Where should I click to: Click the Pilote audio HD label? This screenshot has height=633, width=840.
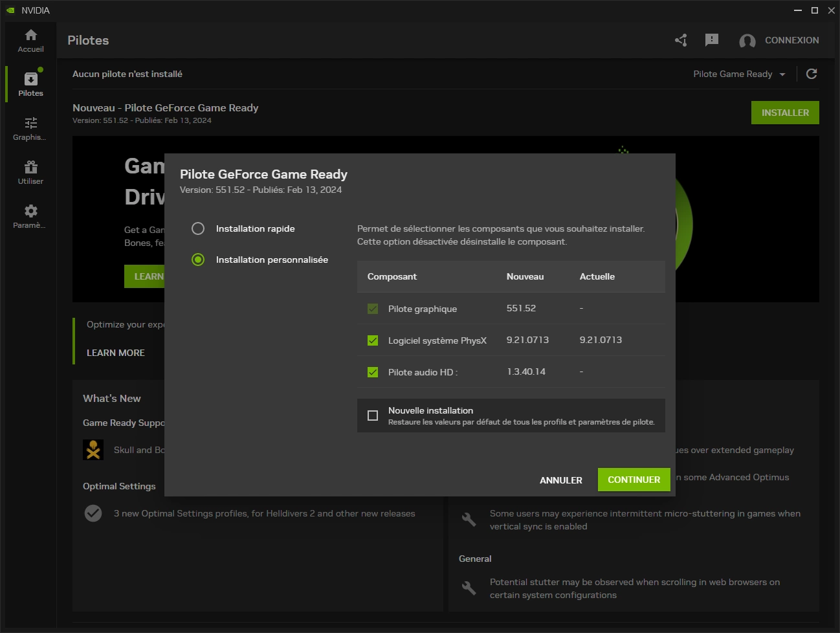pyautogui.click(x=423, y=372)
